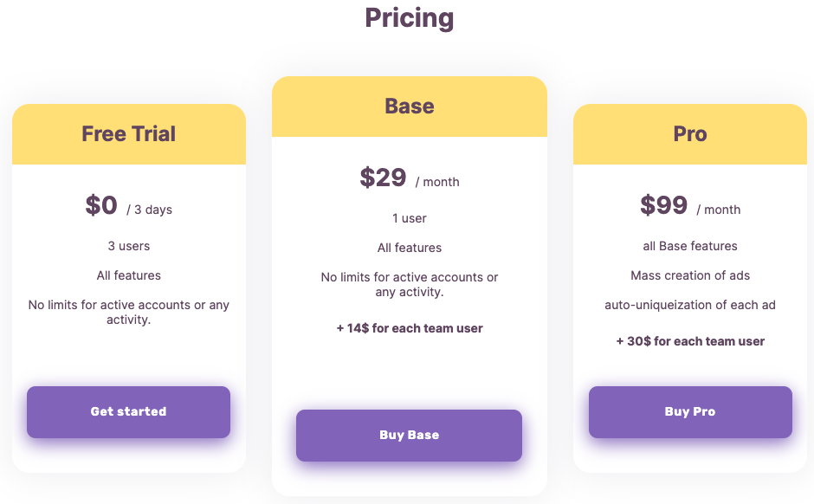Click 'all Base features' in Pro plan

point(690,246)
